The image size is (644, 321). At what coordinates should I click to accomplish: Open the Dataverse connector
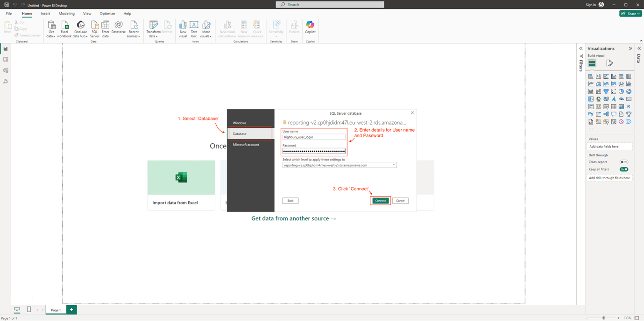[x=118, y=27]
